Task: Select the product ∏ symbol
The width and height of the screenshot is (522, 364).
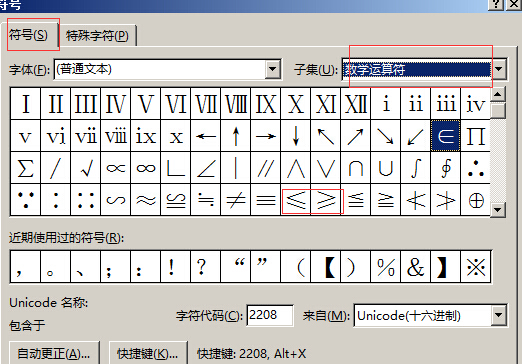Action: click(476, 136)
